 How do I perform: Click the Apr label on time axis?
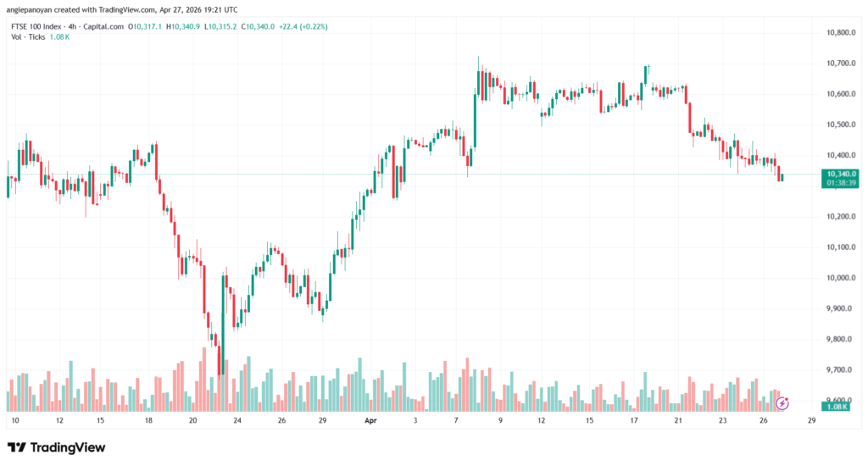(x=369, y=420)
